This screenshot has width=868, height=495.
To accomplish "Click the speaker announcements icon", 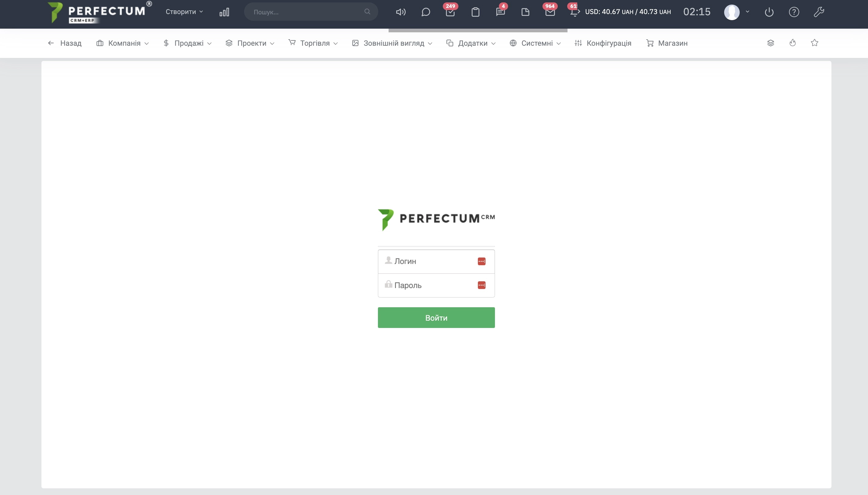I will click(401, 12).
